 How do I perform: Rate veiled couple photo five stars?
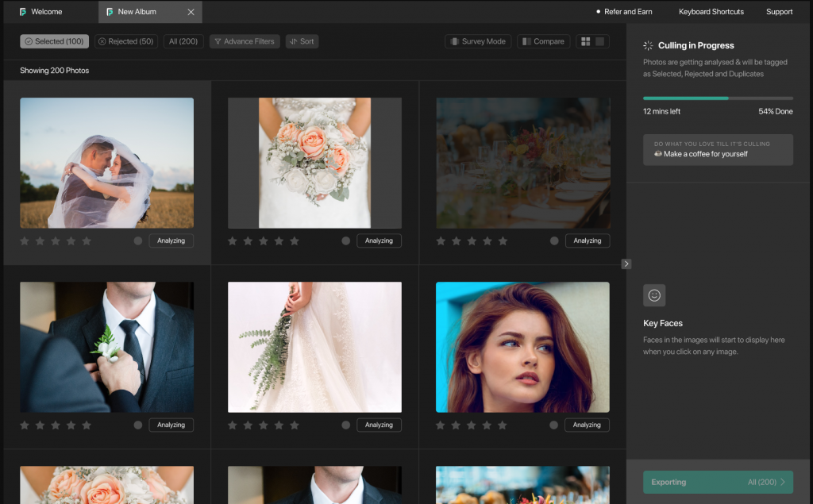tap(87, 240)
